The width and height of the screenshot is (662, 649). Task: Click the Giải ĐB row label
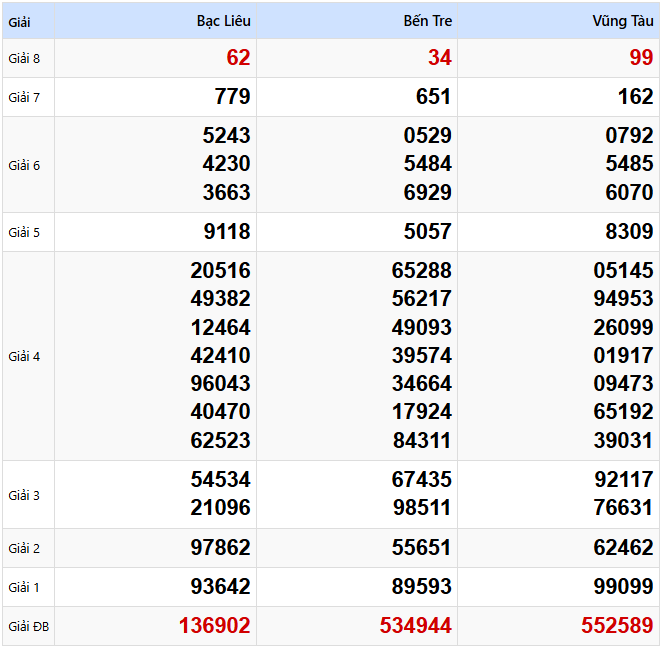27,627
